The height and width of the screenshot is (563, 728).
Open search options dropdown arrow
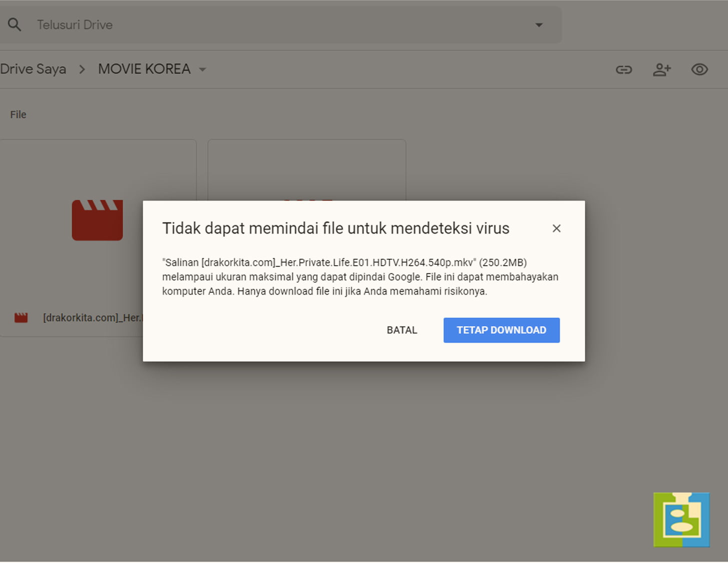[539, 25]
